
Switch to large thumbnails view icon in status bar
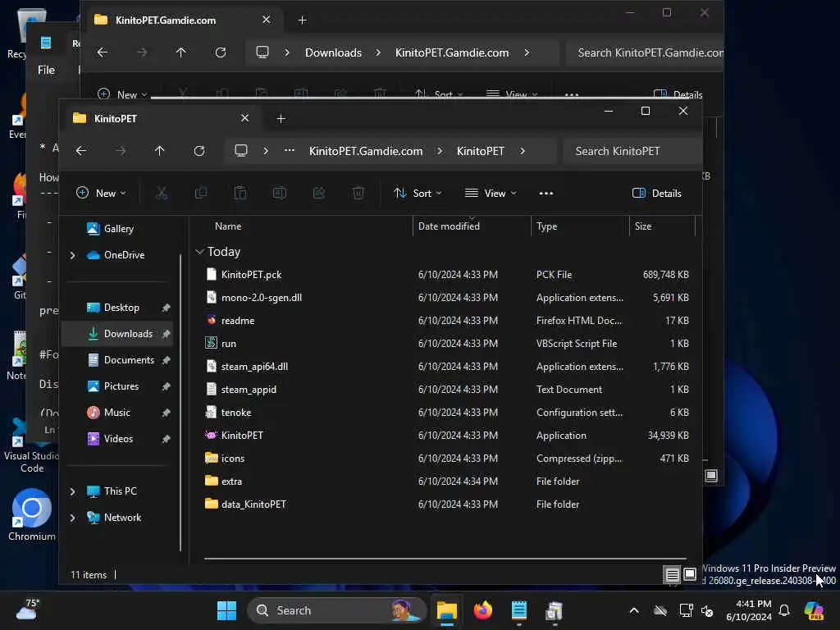point(690,575)
